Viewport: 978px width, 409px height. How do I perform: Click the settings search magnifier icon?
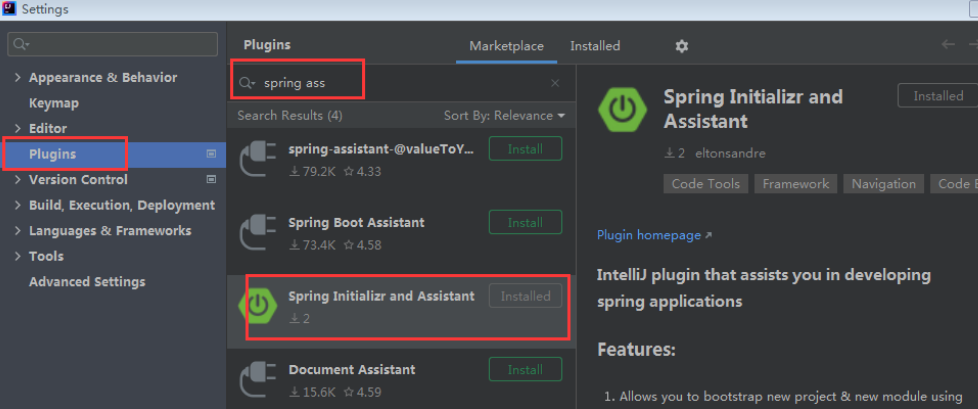tap(21, 44)
